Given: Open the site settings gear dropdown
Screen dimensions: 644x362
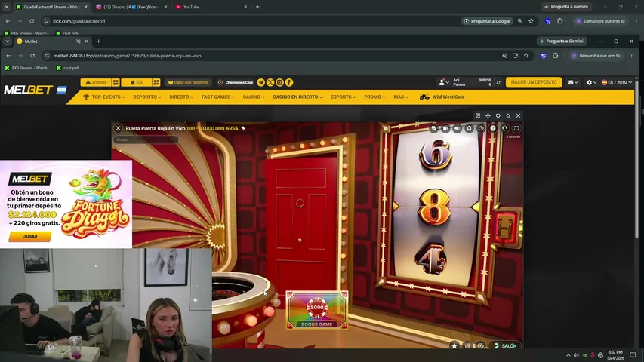Looking at the screenshot, I should 591,82.
